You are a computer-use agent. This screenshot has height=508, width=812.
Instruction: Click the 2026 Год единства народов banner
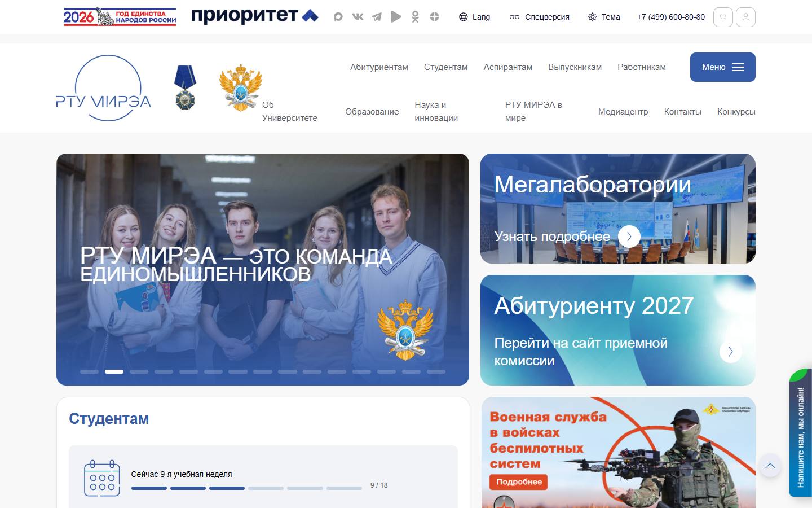pyautogui.click(x=120, y=16)
